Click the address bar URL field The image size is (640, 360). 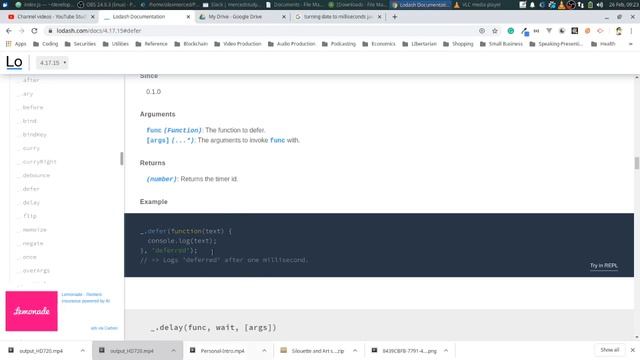pyautogui.click(x=261, y=31)
